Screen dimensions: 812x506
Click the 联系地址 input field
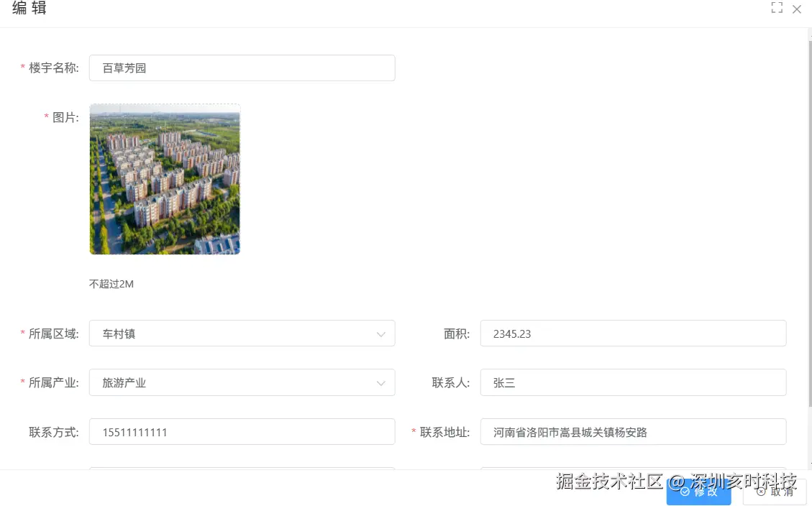pos(633,431)
